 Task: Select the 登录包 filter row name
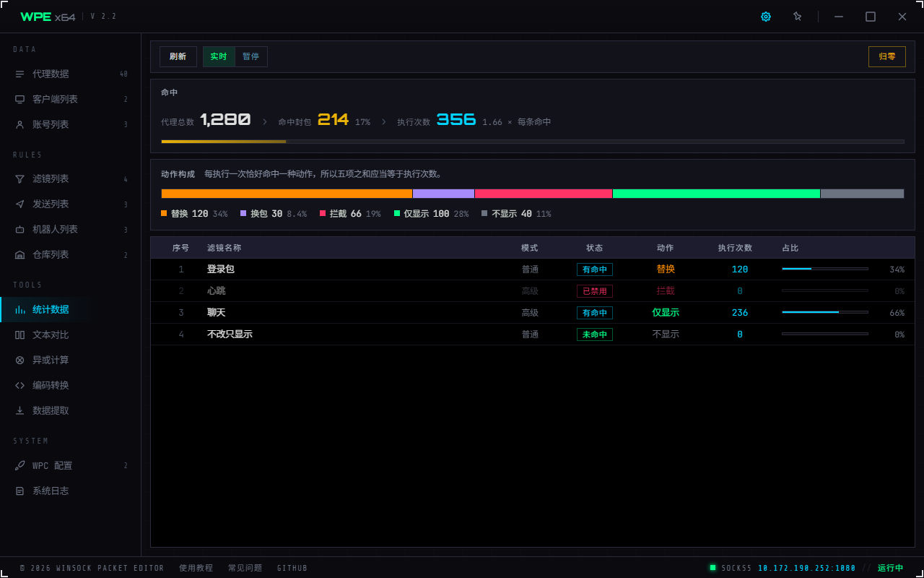(x=221, y=269)
